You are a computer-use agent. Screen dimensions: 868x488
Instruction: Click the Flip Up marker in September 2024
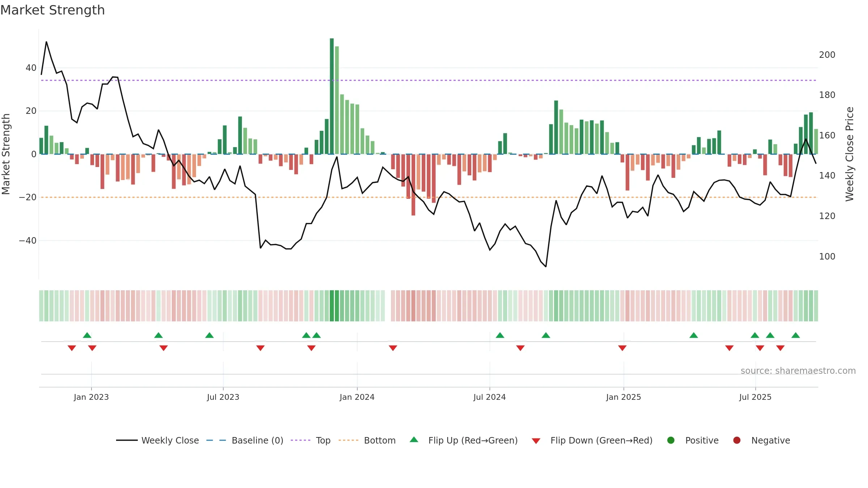click(546, 335)
